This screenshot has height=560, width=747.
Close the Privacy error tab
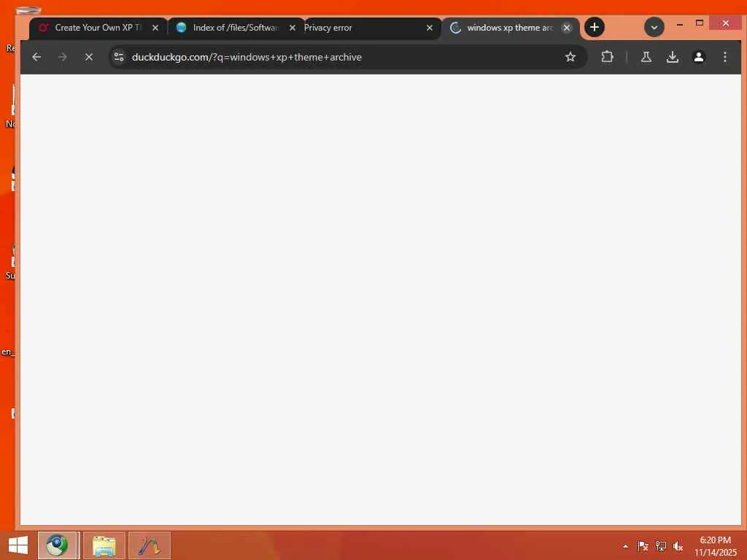coord(429,28)
